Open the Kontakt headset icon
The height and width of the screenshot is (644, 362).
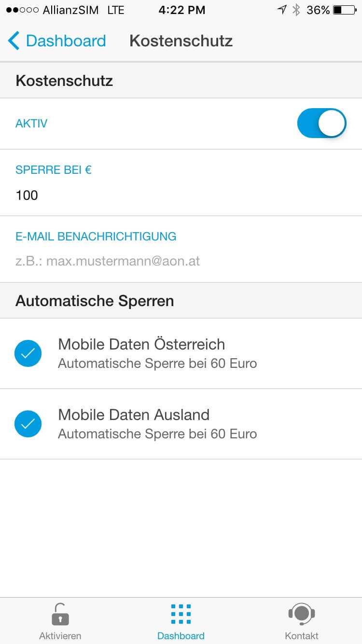tap(302, 614)
